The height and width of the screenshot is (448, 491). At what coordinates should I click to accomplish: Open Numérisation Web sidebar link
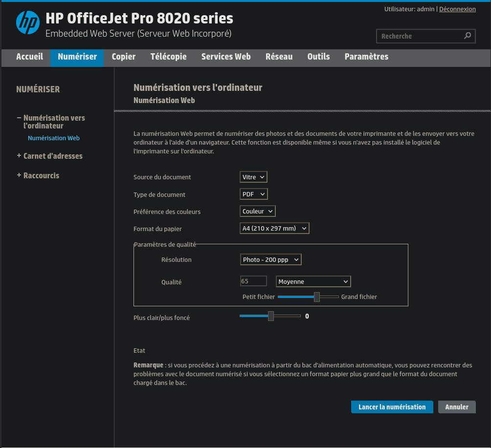(53, 138)
